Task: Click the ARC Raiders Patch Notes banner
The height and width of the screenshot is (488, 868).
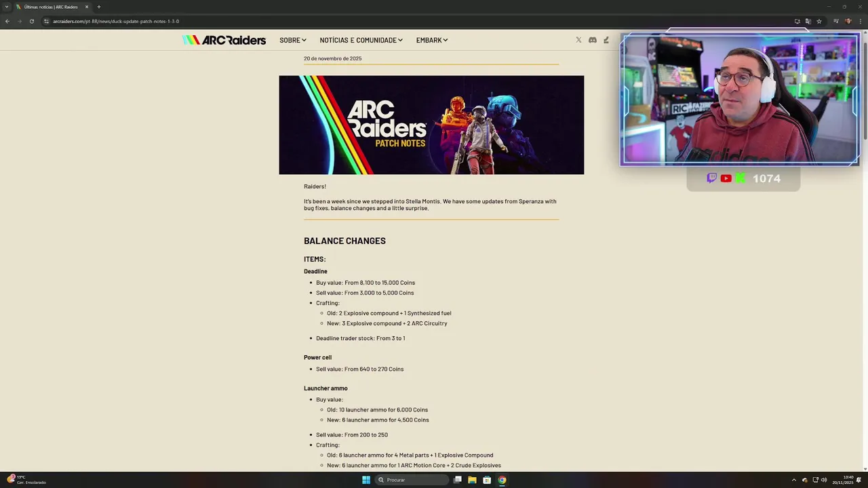Action: (x=431, y=125)
